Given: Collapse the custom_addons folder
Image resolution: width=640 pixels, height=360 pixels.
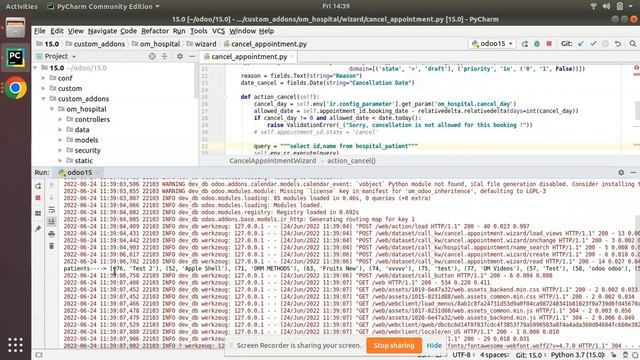Looking at the screenshot, I should (44, 99).
